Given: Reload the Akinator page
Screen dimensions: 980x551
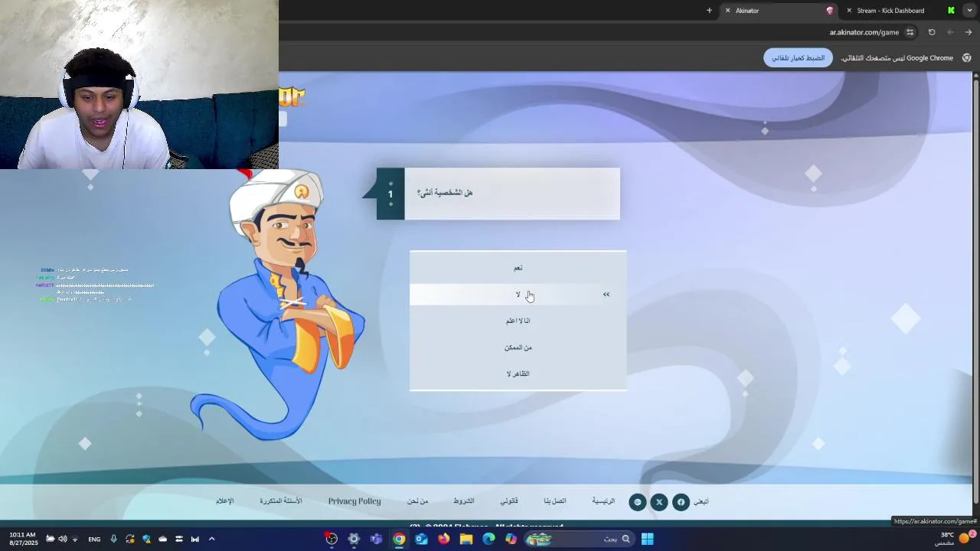Looking at the screenshot, I should [932, 32].
